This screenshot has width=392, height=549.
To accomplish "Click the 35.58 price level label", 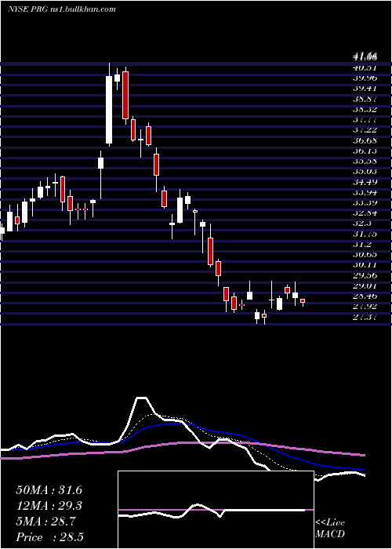I will tap(364, 161).
